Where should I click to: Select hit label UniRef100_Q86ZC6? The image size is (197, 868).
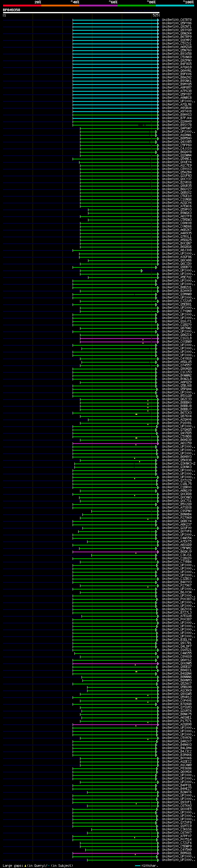point(177,335)
